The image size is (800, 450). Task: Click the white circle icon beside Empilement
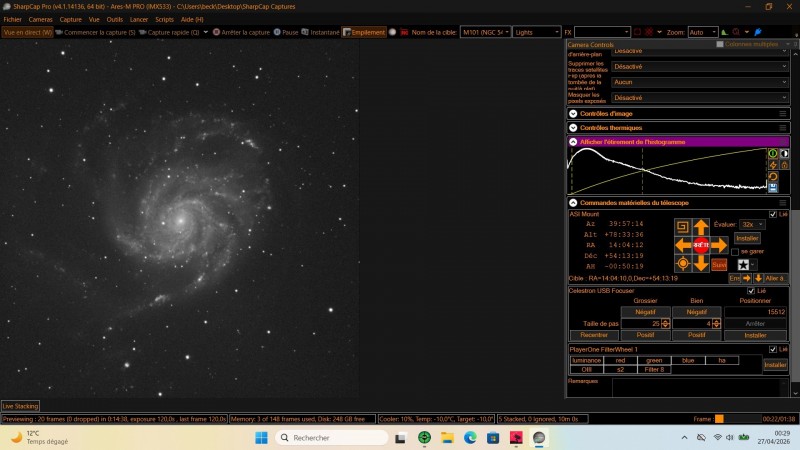click(x=392, y=32)
